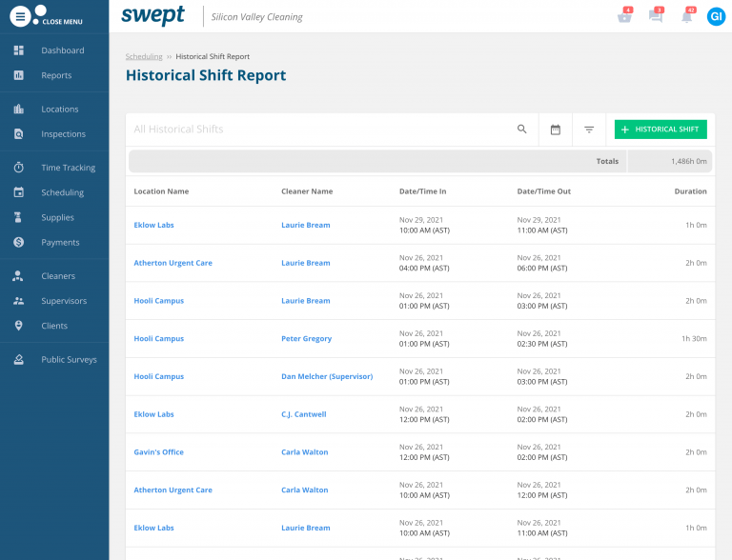Screen dimensions: 732x560
Task: Open the Dashboard sidebar icon
Action: [x=19, y=50]
